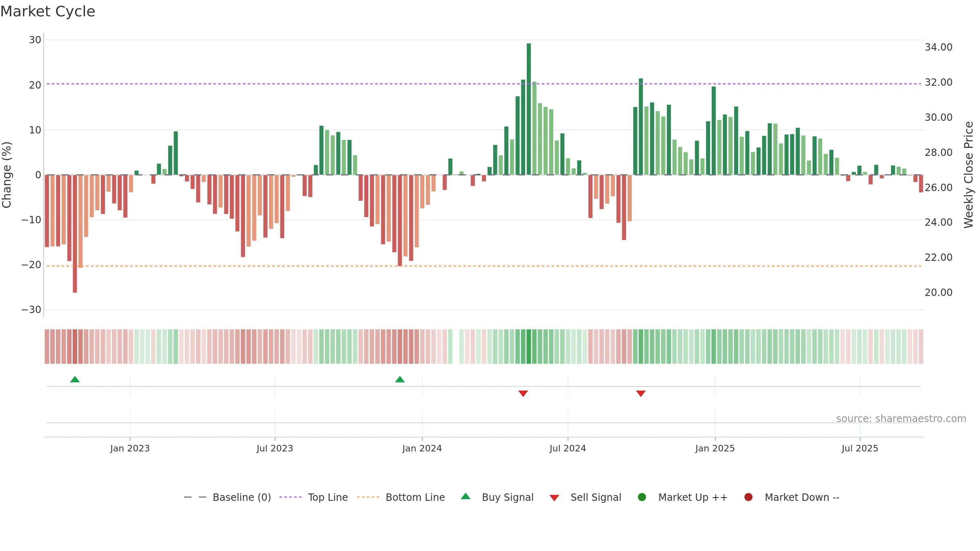
Task: Click the Jan 2025 axis label
Action: [715, 448]
